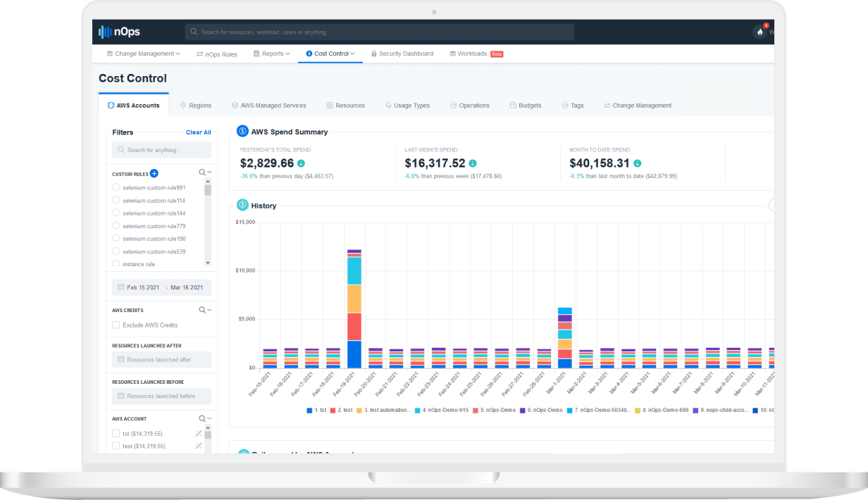Click the Regions pin icon
Image resolution: width=868 pixels, height=500 pixels.
pos(183,106)
